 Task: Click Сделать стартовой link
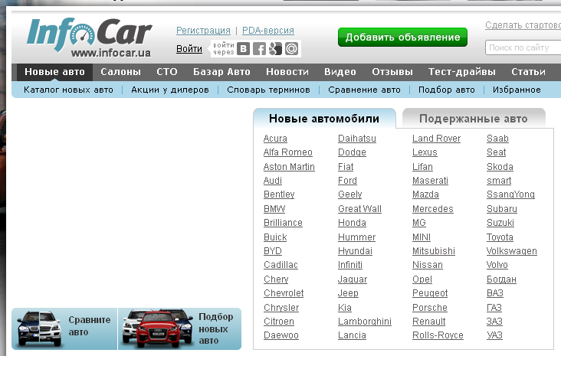coord(523,25)
